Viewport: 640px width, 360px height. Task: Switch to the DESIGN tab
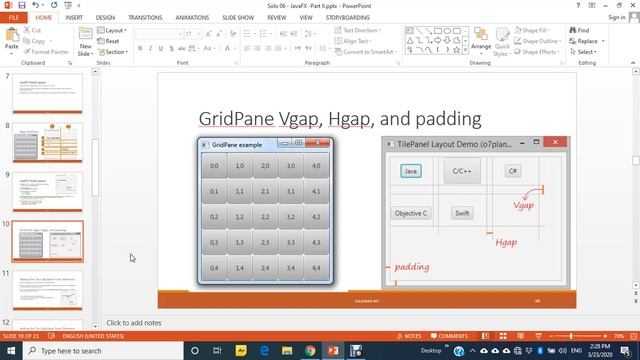coord(105,18)
